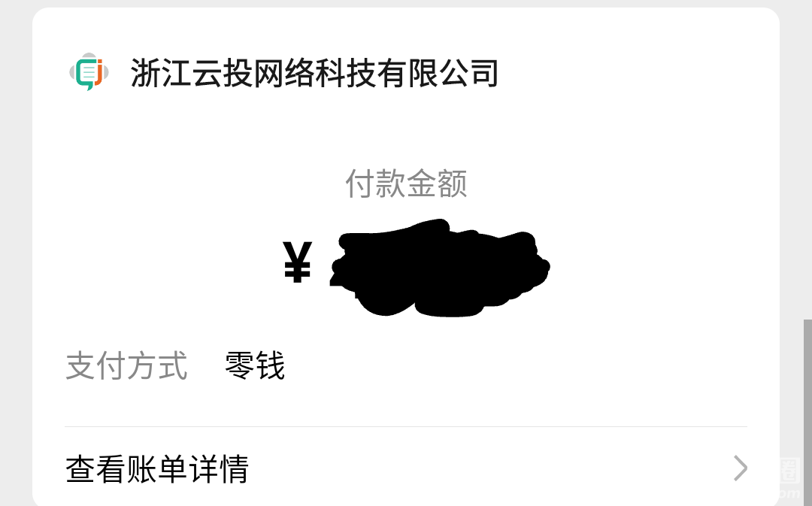This screenshot has height=506, width=812.
Task: Click 有限公司 at end of merchant name
Action: [x=438, y=73]
